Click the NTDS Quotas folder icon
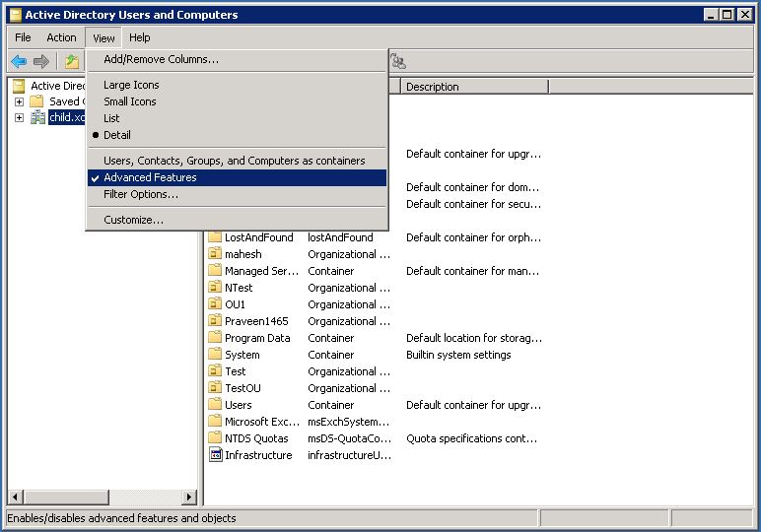 pyautogui.click(x=216, y=438)
